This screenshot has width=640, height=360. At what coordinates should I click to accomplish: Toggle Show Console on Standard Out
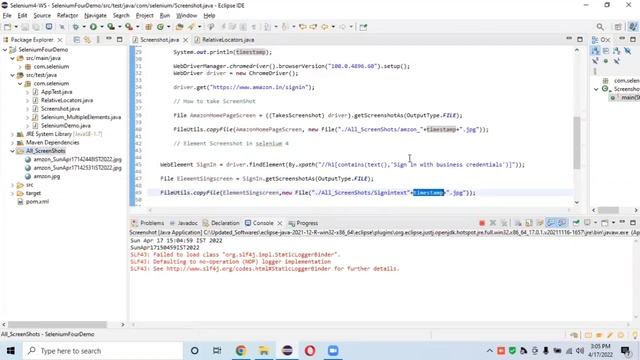551,223
